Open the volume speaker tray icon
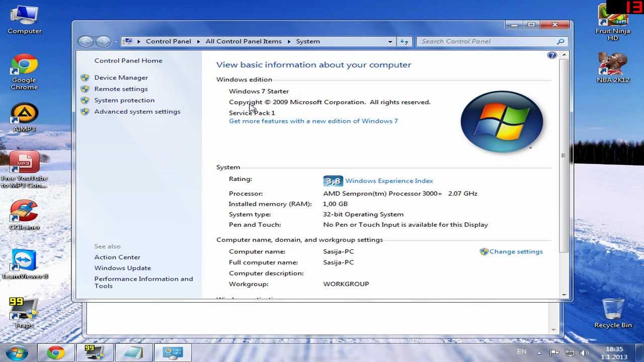644x362 pixels. point(584,353)
